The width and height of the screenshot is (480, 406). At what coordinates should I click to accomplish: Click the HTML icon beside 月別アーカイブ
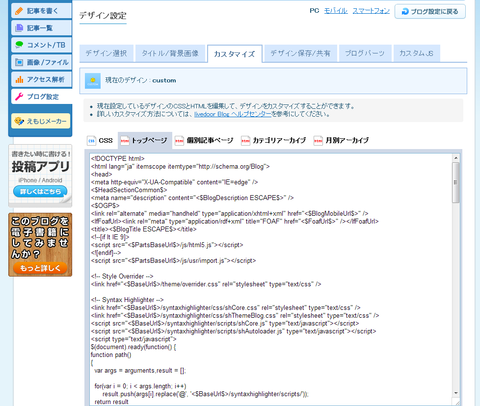point(318,141)
